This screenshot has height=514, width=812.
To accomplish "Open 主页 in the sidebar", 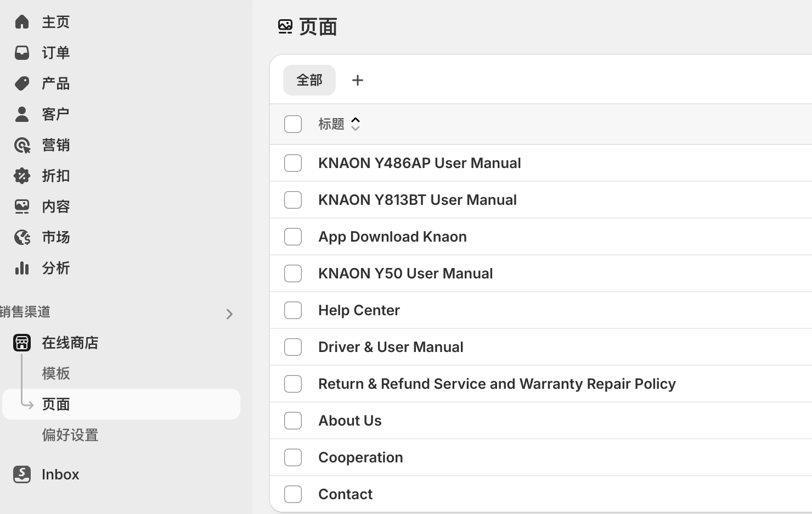I will coord(56,22).
